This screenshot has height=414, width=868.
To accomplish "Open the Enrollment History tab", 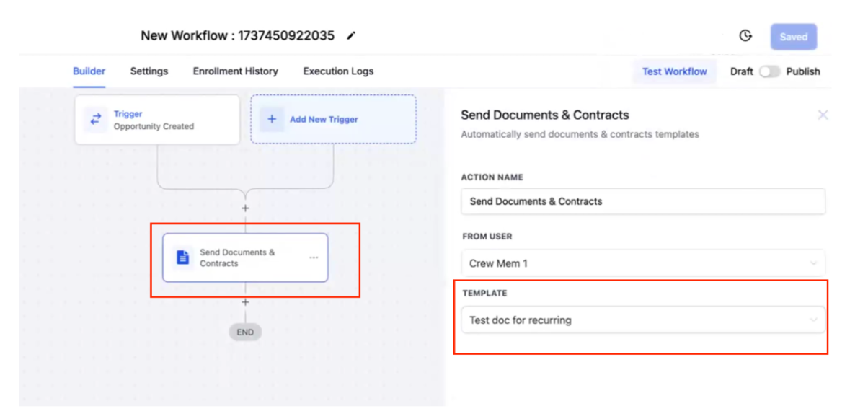I will pyautogui.click(x=235, y=71).
